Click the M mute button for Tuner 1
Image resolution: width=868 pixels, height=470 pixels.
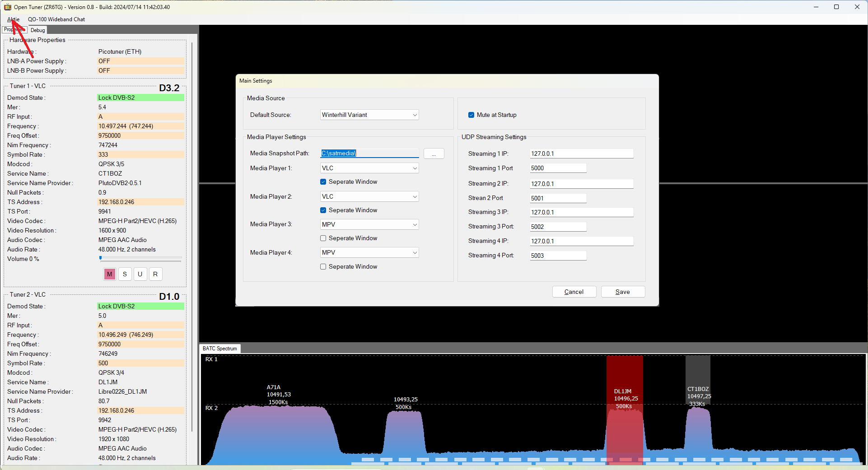[110, 274]
